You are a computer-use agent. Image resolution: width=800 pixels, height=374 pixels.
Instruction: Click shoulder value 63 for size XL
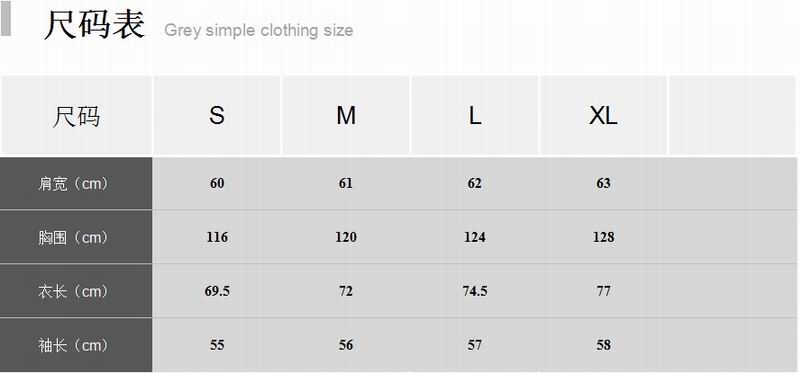pyautogui.click(x=604, y=183)
